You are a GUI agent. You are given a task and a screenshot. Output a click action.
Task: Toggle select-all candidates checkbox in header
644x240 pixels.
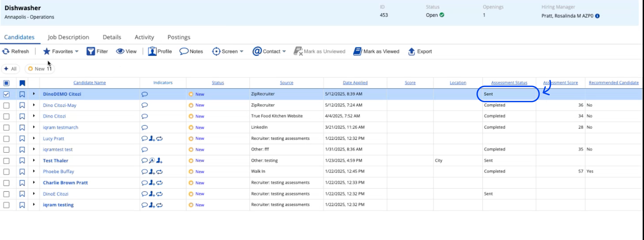click(6, 83)
